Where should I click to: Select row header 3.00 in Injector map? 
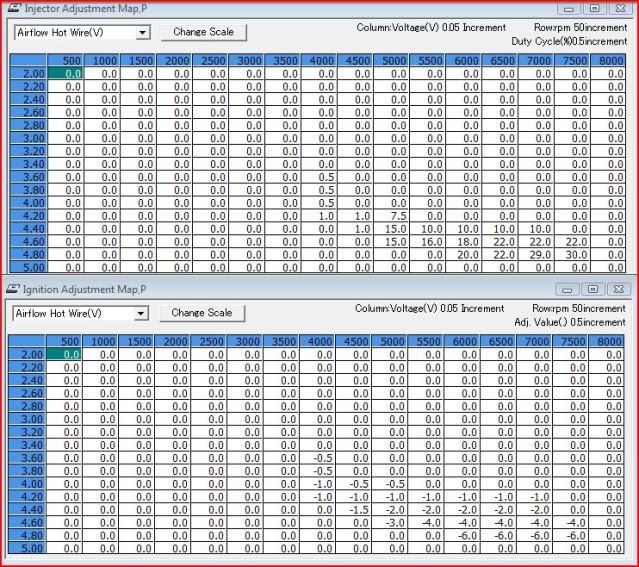point(28,138)
